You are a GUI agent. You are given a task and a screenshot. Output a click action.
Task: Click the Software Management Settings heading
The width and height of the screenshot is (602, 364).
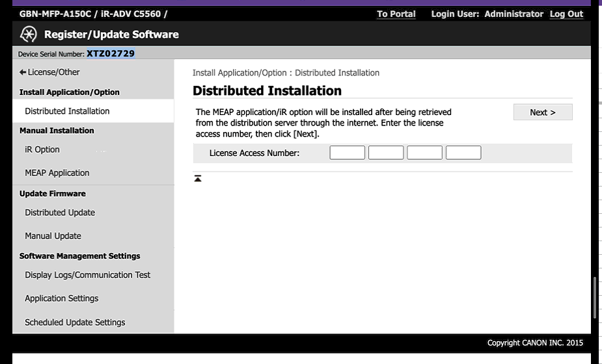[x=80, y=256]
